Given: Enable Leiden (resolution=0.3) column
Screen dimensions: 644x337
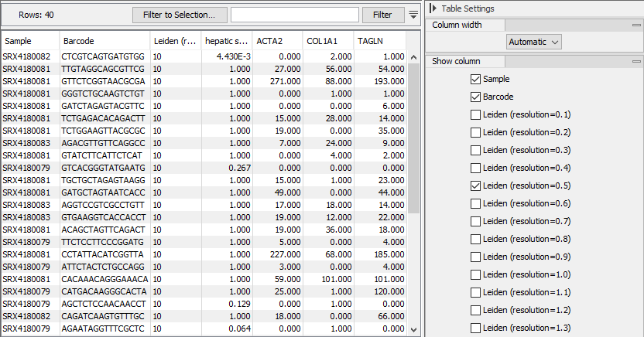Looking at the screenshot, I should (x=475, y=150).
